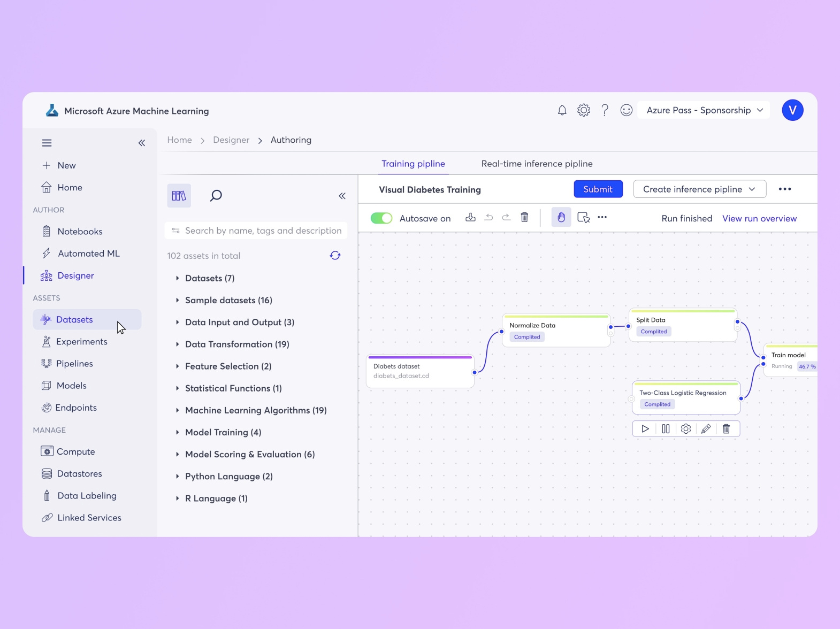Click View run overview link
Viewport: 840px width, 629px height.
tap(759, 218)
